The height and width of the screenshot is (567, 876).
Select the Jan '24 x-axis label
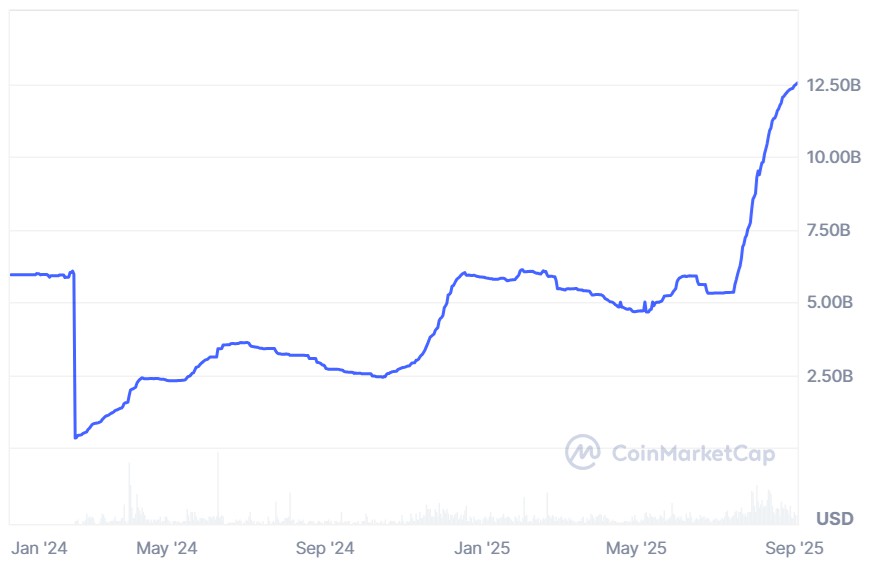click(x=39, y=548)
